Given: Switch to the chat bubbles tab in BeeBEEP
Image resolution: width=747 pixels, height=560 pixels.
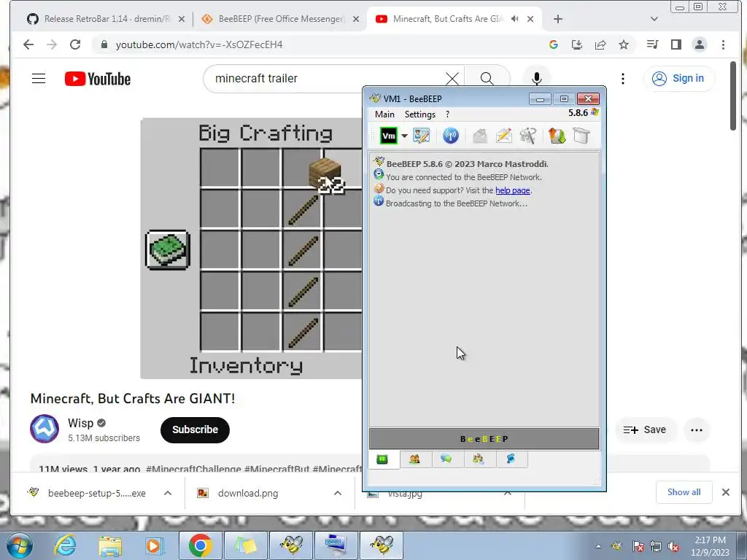Looking at the screenshot, I should [x=446, y=459].
